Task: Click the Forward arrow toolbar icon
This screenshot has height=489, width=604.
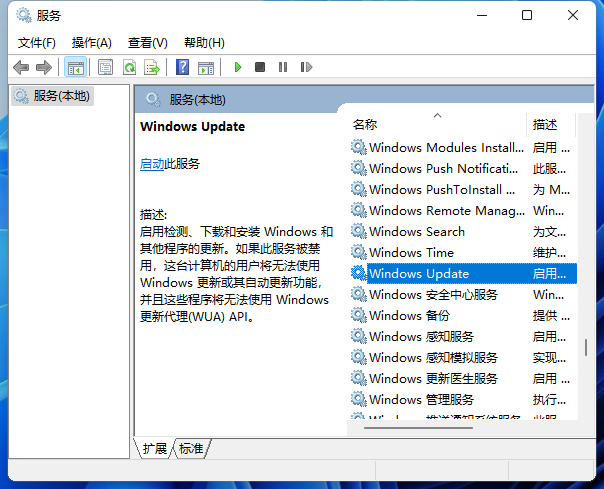Action: point(43,67)
